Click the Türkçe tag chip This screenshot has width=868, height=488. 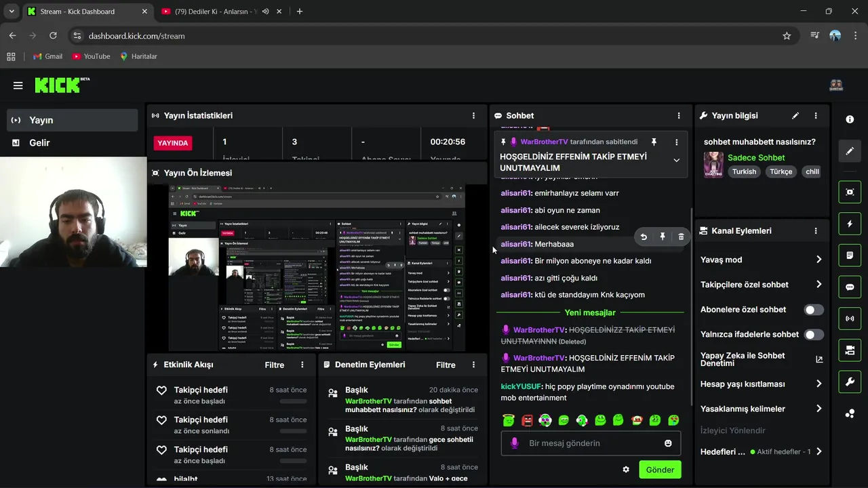coord(781,172)
